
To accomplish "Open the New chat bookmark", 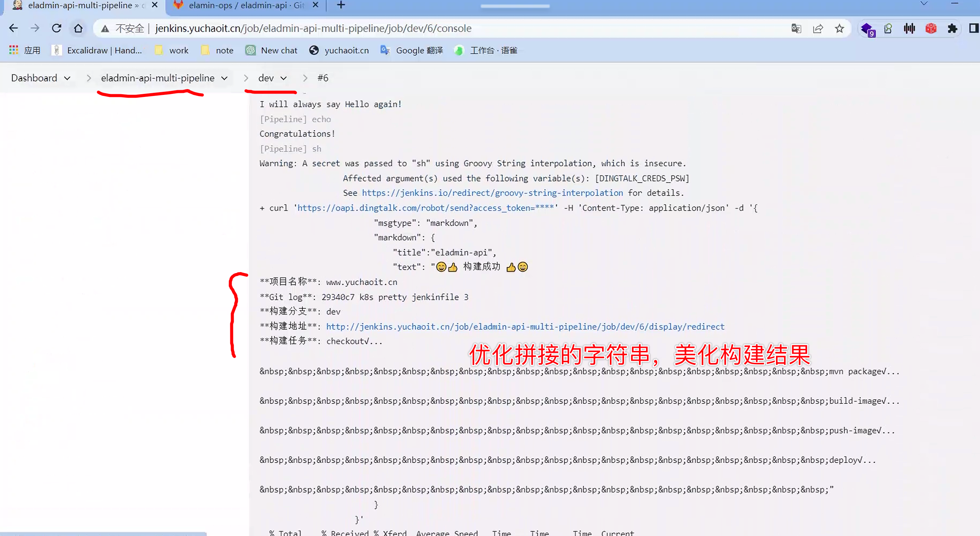I will [272, 50].
